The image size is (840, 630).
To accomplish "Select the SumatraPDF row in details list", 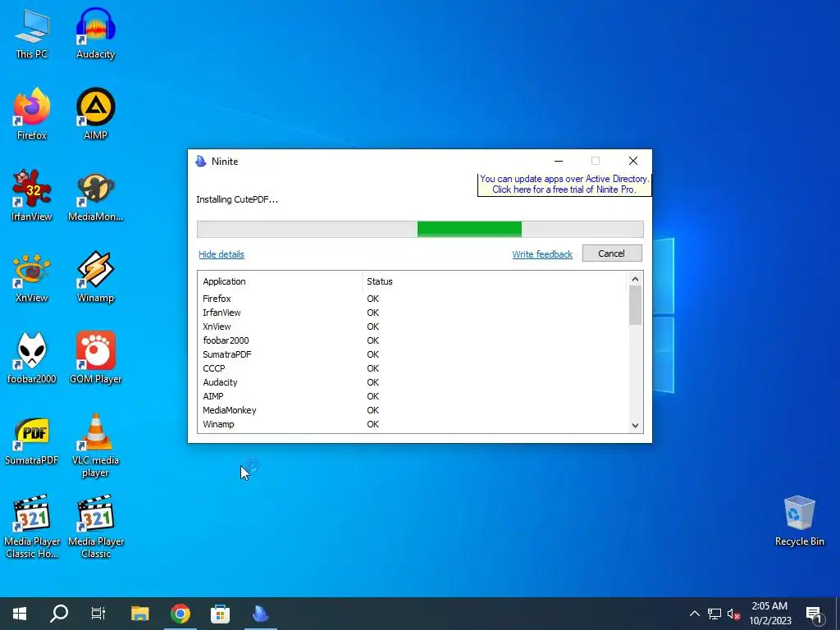I will [x=413, y=354].
